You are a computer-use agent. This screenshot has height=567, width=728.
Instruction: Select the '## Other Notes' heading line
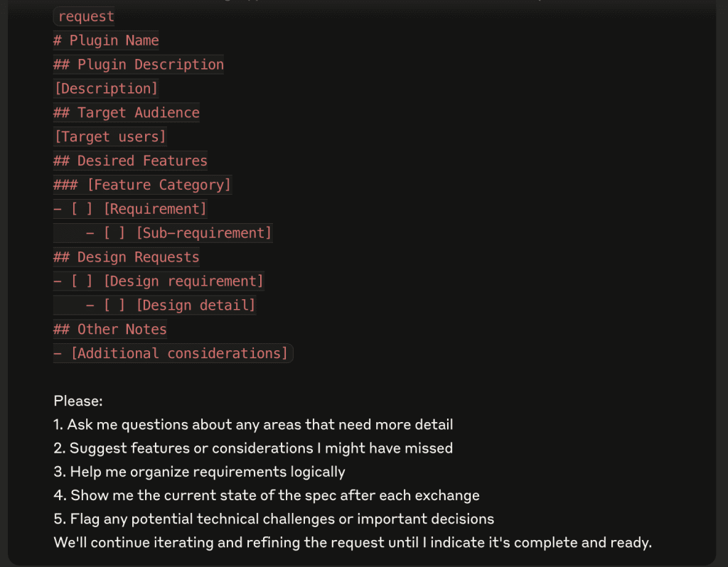[x=110, y=330]
